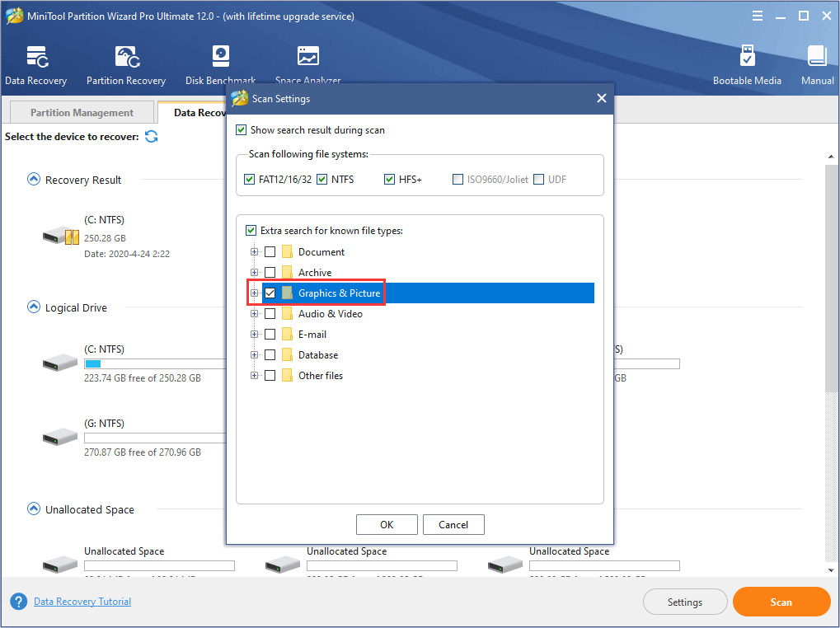Switch to Partition Management tab
840x628 pixels.
[82, 112]
